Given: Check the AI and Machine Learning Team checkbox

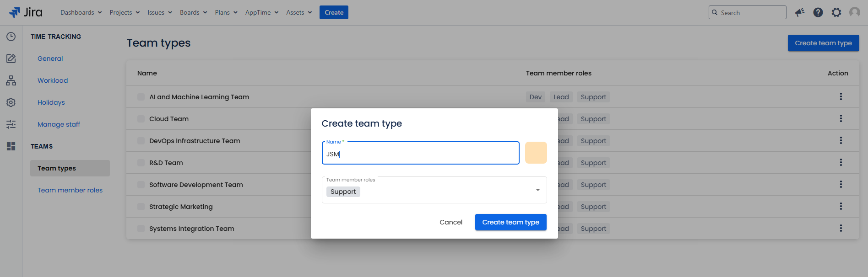Looking at the screenshot, I should [x=141, y=97].
